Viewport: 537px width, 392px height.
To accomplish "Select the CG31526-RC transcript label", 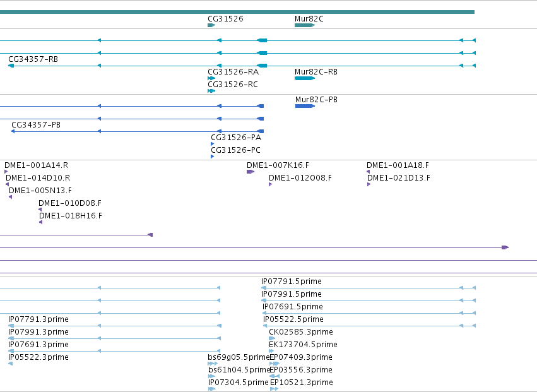I will tap(233, 85).
